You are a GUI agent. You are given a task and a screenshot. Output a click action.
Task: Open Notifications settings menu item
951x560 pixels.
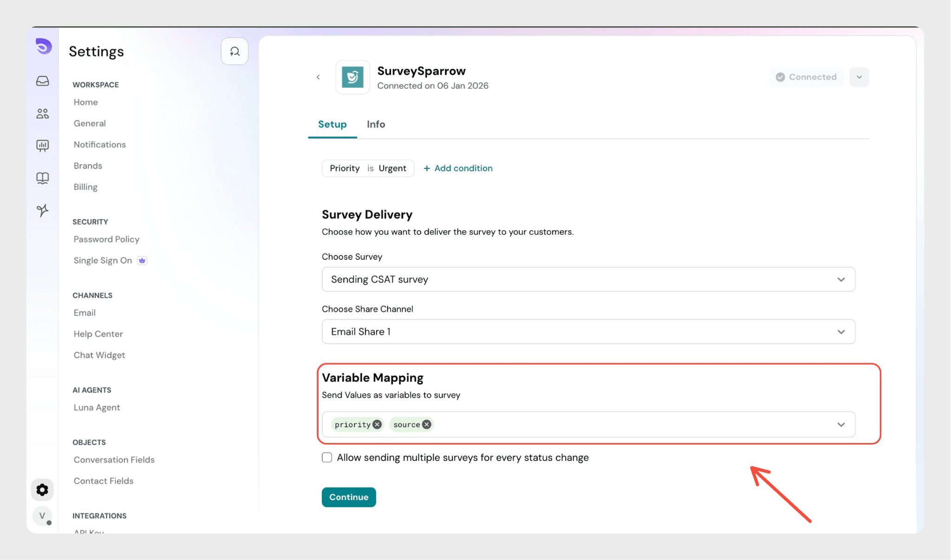pyautogui.click(x=99, y=144)
